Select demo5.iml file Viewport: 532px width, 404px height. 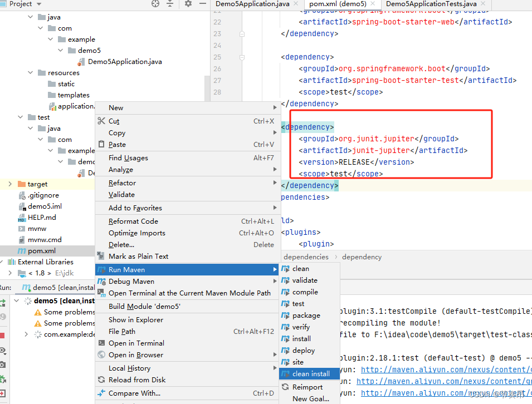point(45,206)
